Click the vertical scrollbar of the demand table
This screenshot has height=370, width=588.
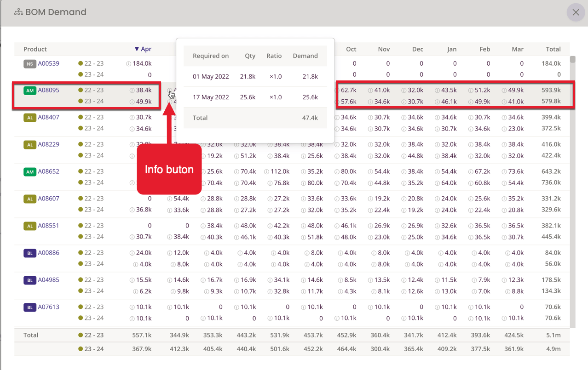(x=573, y=192)
